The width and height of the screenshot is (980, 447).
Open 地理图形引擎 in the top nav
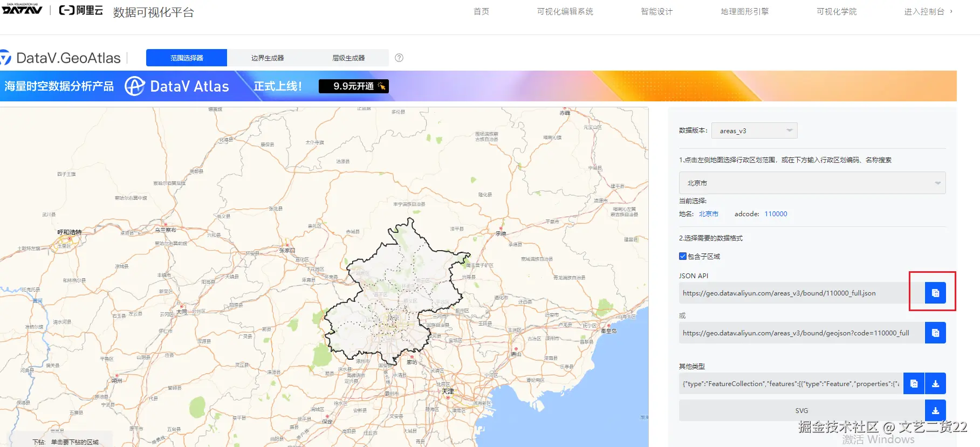(x=744, y=11)
